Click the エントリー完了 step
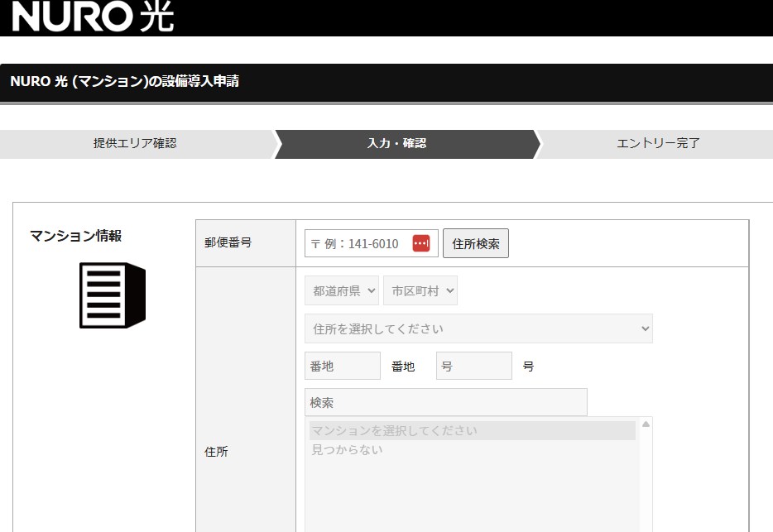Image resolution: width=773 pixels, height=532 pixels. point(658,143)
